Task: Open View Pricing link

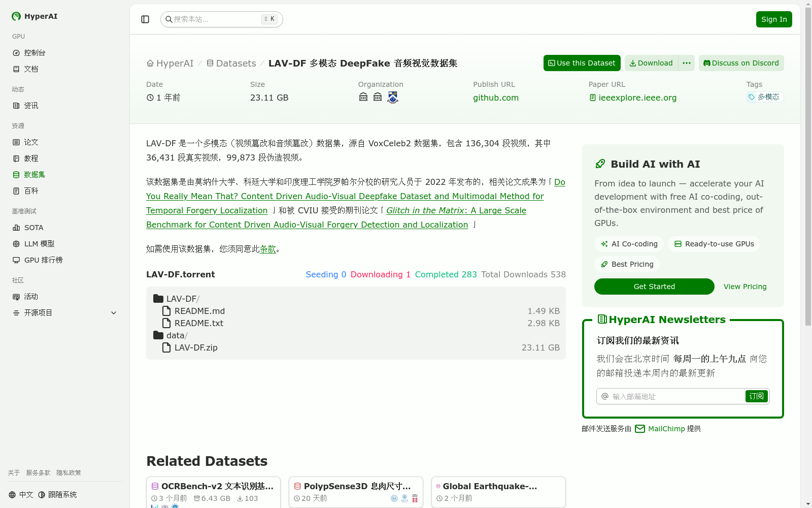Action: [745, 287]
